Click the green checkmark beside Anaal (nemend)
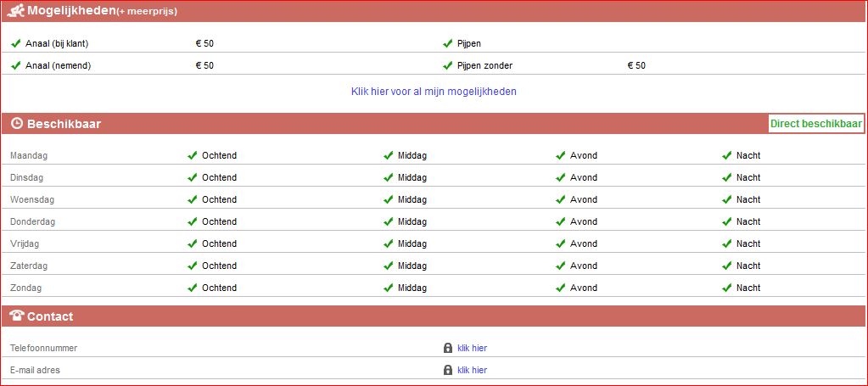Image resolution: width=868 pixels, height=386 pixels. click(16, 65)
